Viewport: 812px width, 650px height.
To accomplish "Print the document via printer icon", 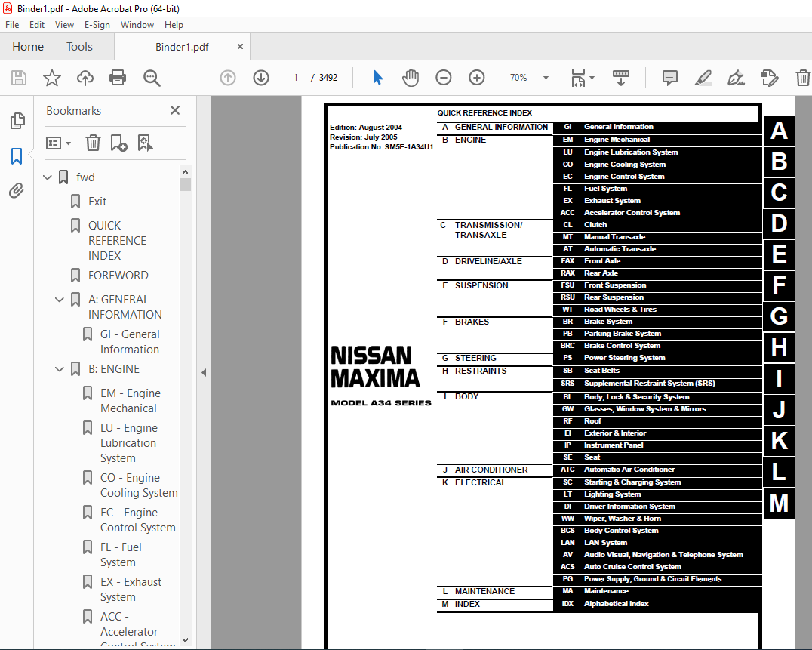I will 118,78.
